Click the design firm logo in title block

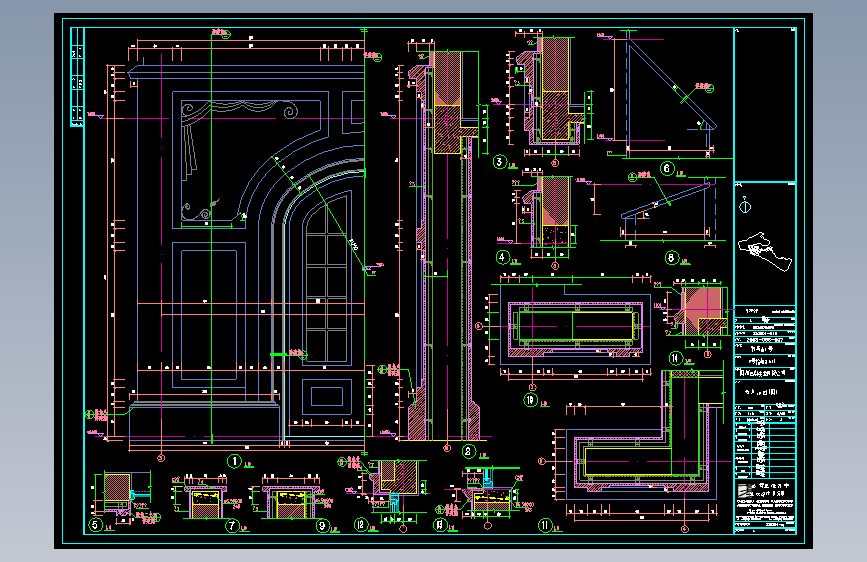tap(745, 489)
